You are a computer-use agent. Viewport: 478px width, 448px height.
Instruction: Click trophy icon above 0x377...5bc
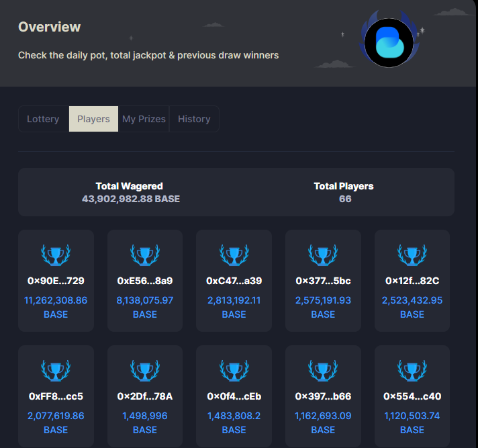tap(323, 255)
